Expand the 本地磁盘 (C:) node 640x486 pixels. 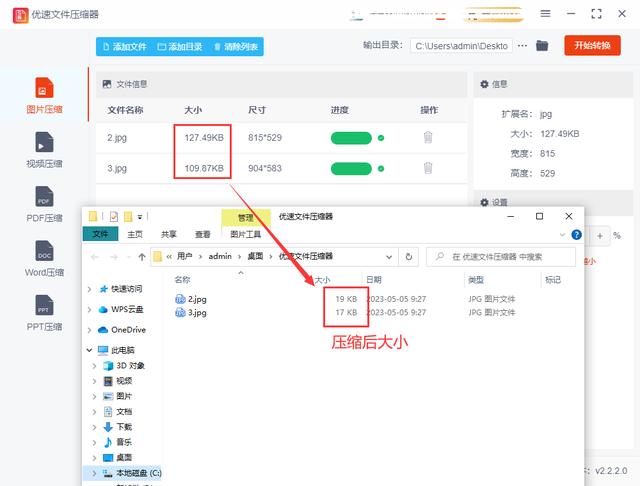pyautogui.click(x=94, y=473)
